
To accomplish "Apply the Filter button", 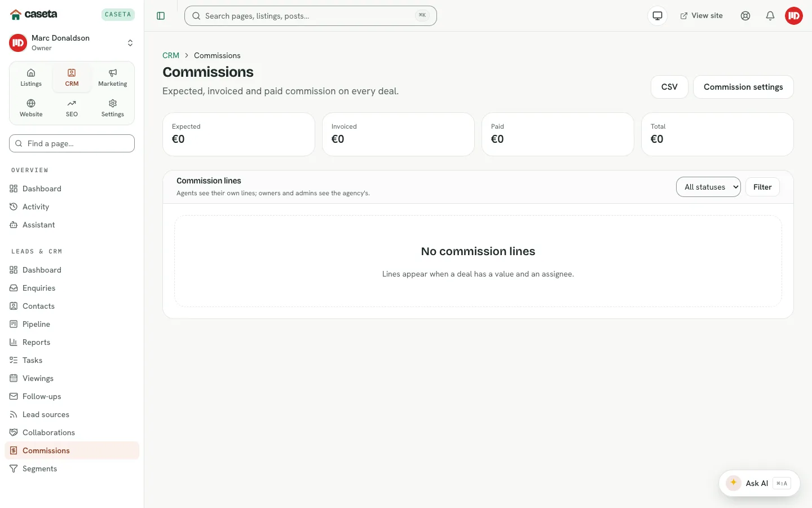I will tap(762, 187).
